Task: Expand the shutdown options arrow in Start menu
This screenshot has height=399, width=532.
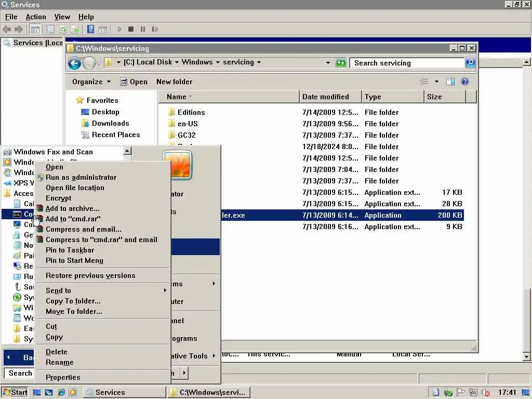Action: [x=184, y=373]
